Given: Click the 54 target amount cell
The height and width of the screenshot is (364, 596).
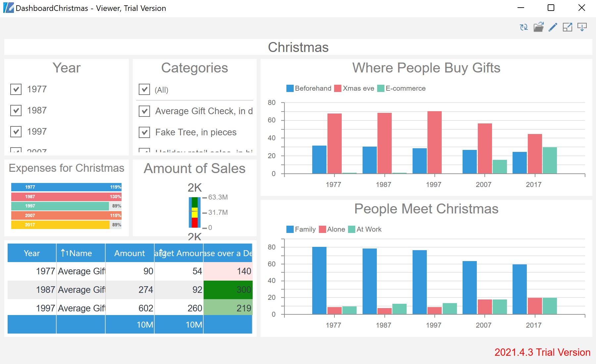Looking at the screenshot, I should point(179,271).
